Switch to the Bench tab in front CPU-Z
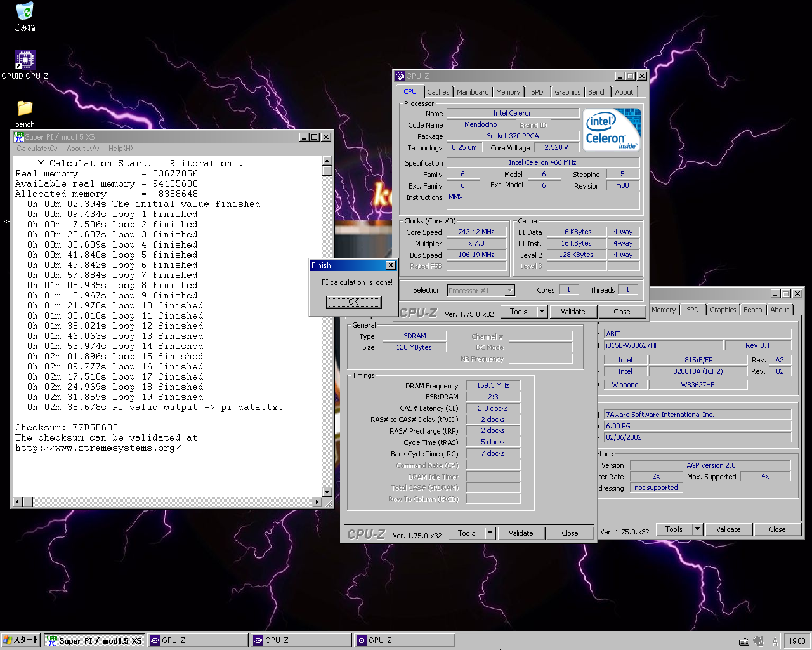This screenshot has width=812, height=650. click(597, 92)
